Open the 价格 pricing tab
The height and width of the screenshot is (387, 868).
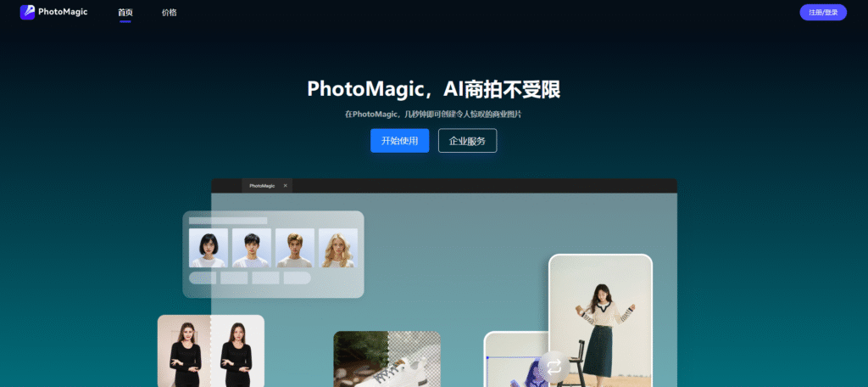click(170, 12)
